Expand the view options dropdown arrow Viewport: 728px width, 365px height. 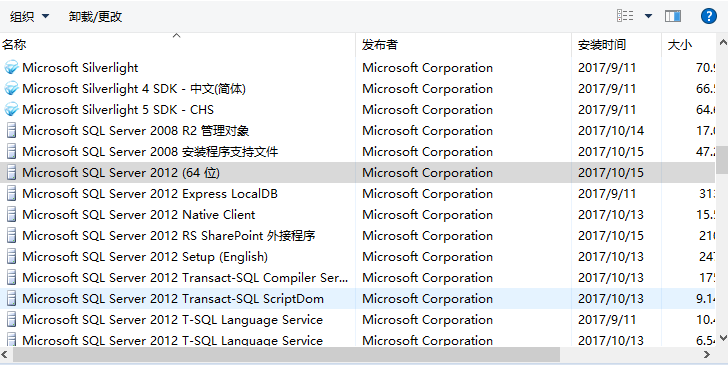[x=649, y=16]
